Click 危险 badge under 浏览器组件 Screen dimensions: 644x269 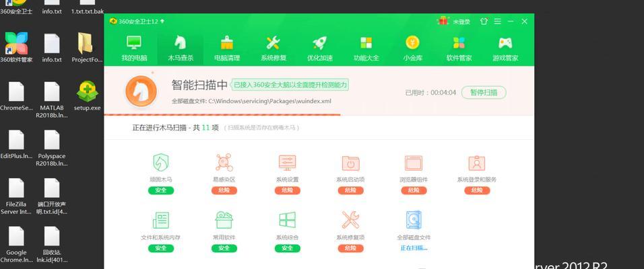(414, 190)
